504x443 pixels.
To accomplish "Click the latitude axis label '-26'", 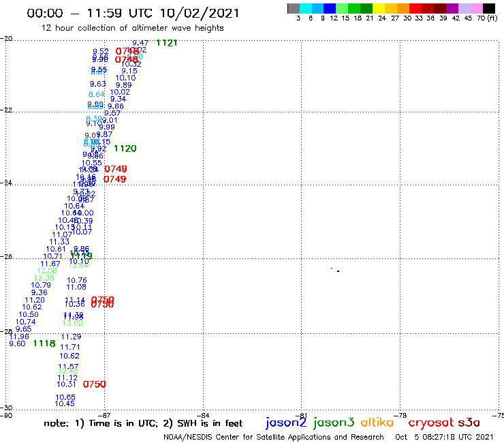I will click(6, 256).
